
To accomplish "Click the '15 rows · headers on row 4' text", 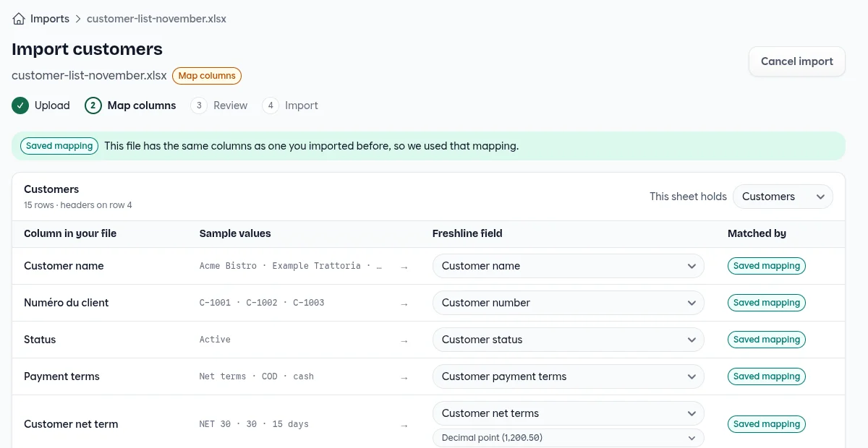I will (x=78, y=205).
